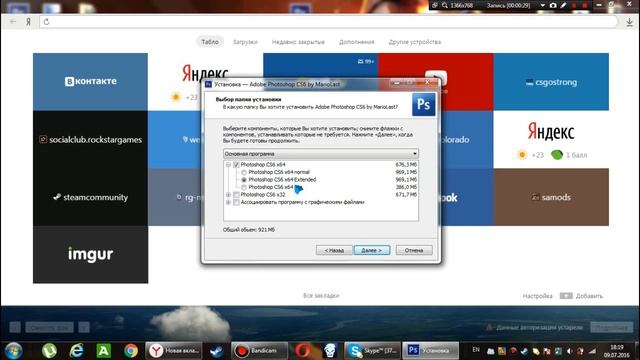
Task: Click the browser back arrow
Action: tap(13, 22)
